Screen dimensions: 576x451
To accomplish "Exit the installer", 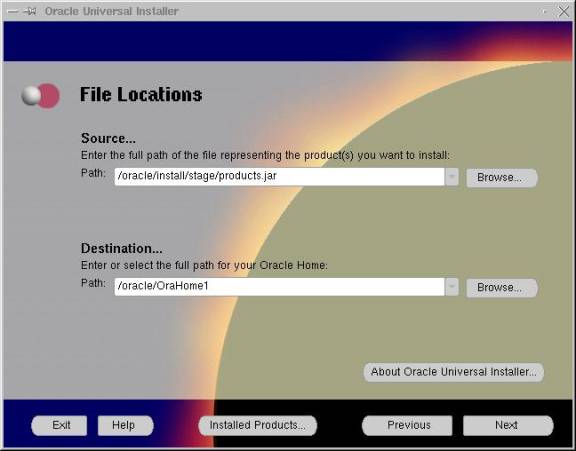I will click(60, 426).
